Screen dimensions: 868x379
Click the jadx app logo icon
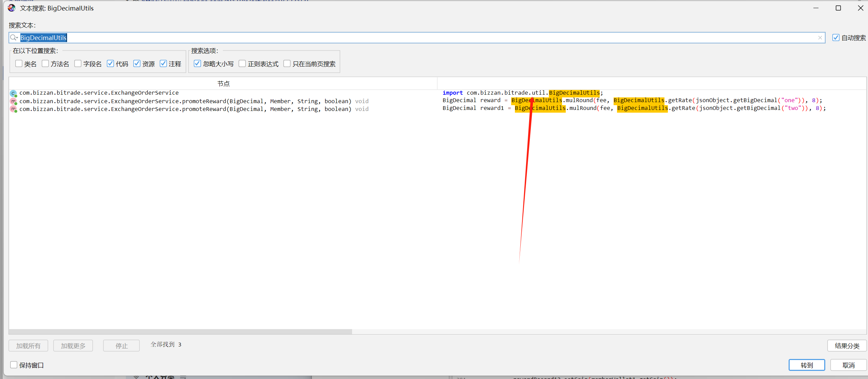[x=12, y=8]
